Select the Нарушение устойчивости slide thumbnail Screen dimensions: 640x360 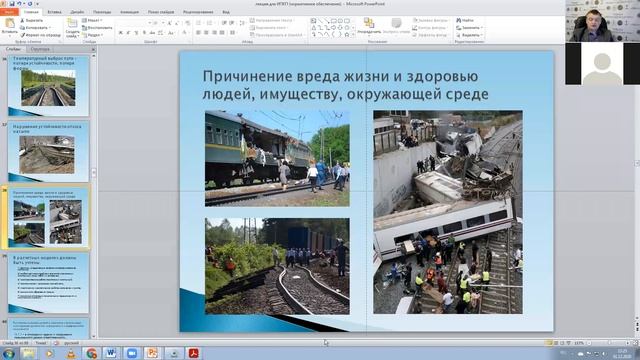click(48, 151)
